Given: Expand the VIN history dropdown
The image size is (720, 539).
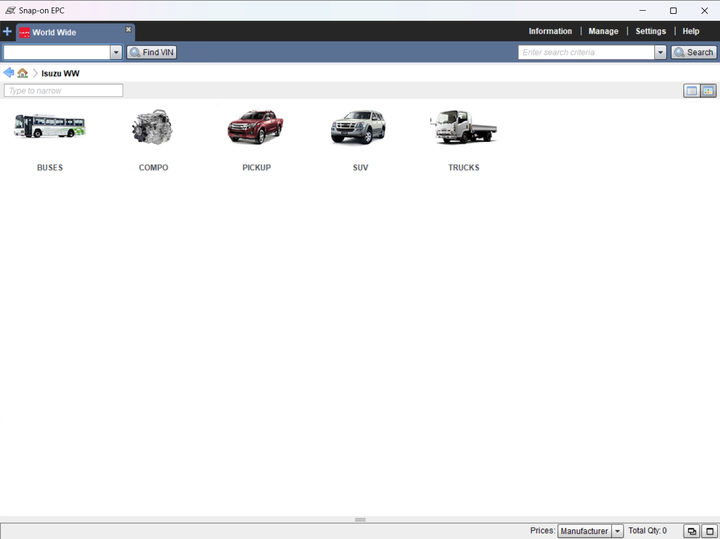Looking at the screenshot, I should 116,52.
